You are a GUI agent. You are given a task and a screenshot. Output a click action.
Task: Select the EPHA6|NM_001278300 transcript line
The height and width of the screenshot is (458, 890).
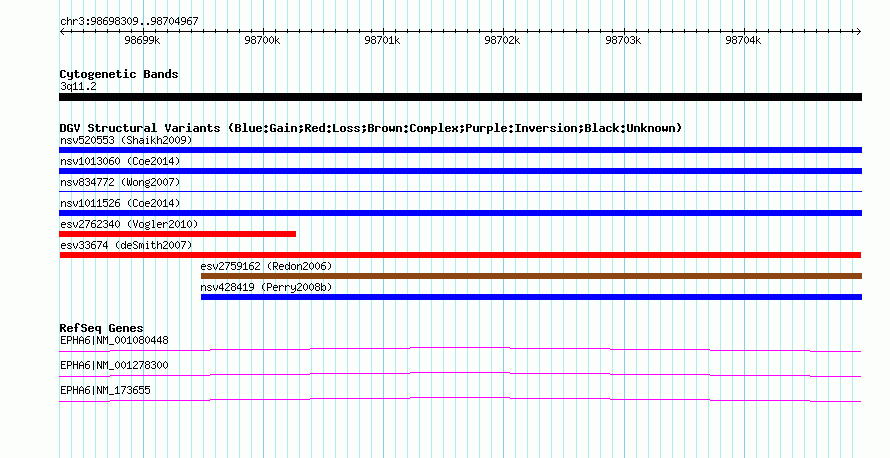point(460,375)
